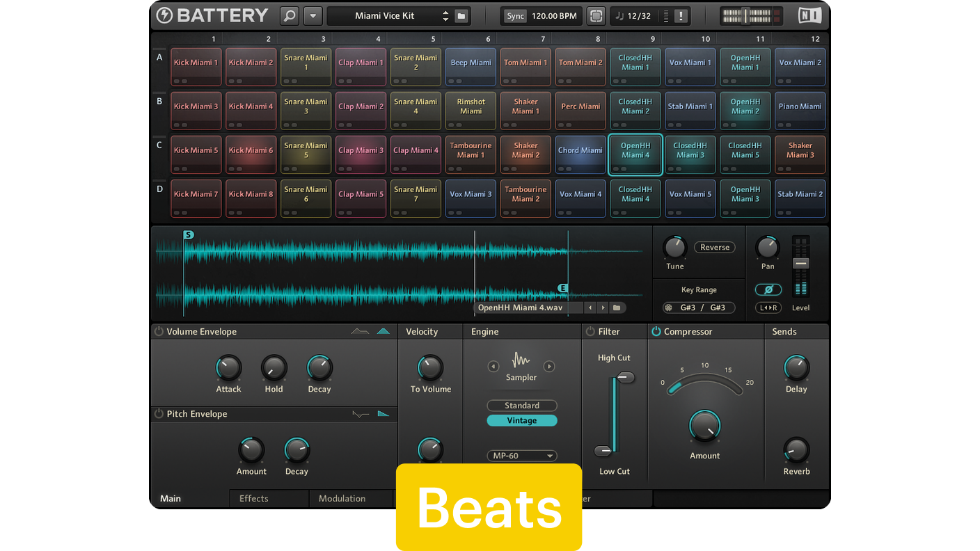The height and width of the screenshot is (551, 980).
Task: Click the Compressor Amount knob
Action: (x=705, y=426)
